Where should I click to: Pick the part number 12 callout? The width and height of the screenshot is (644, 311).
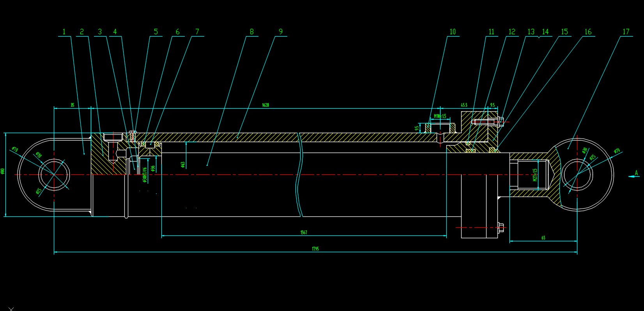click(511, 32)
